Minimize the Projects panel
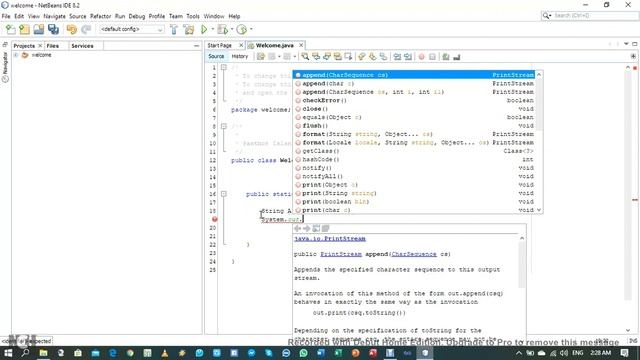The image size is (640, 360). click(196, 46)
